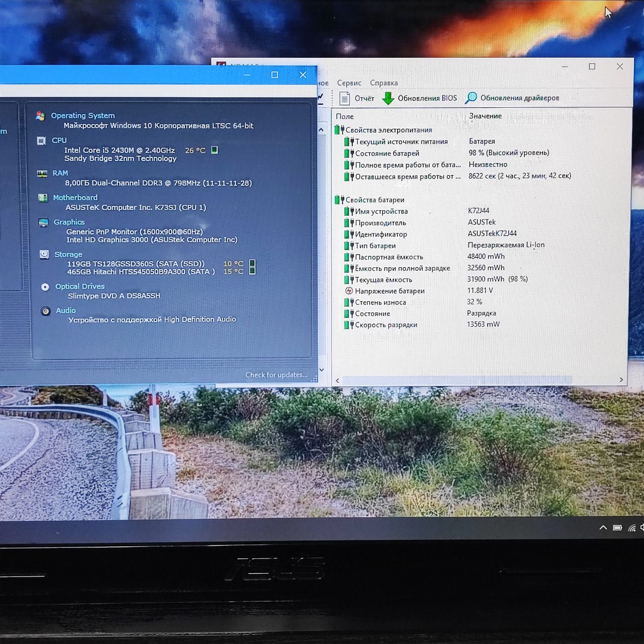Open the taskbar battery status icon
644x644 pixels.
[x=617, y=528]
